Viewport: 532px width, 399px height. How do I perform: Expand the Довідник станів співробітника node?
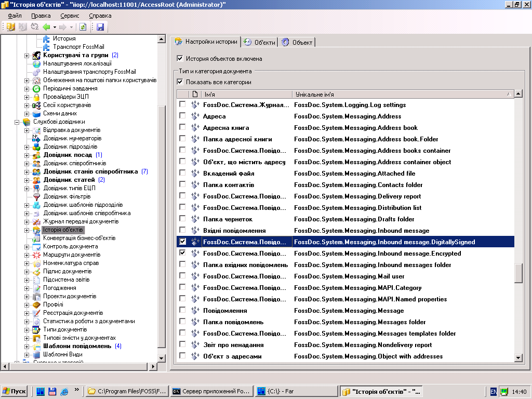(27, 171)
